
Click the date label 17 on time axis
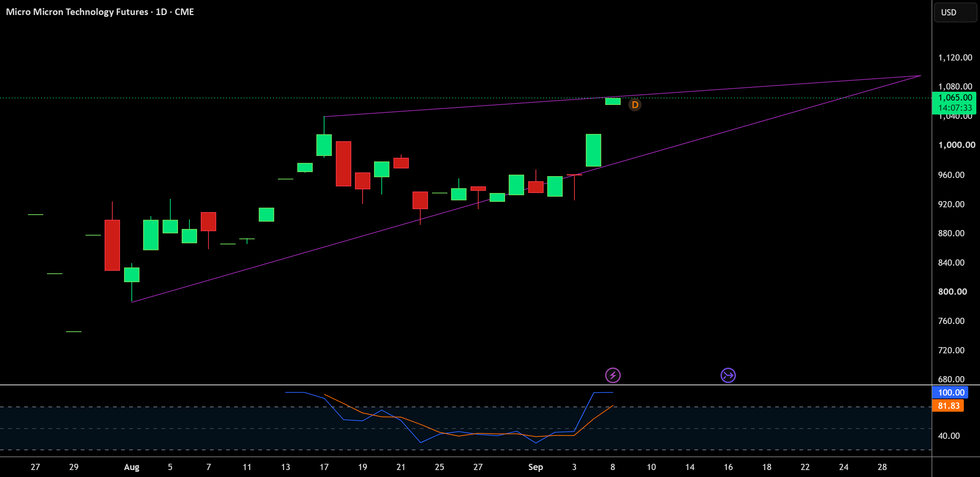(324, 467)
